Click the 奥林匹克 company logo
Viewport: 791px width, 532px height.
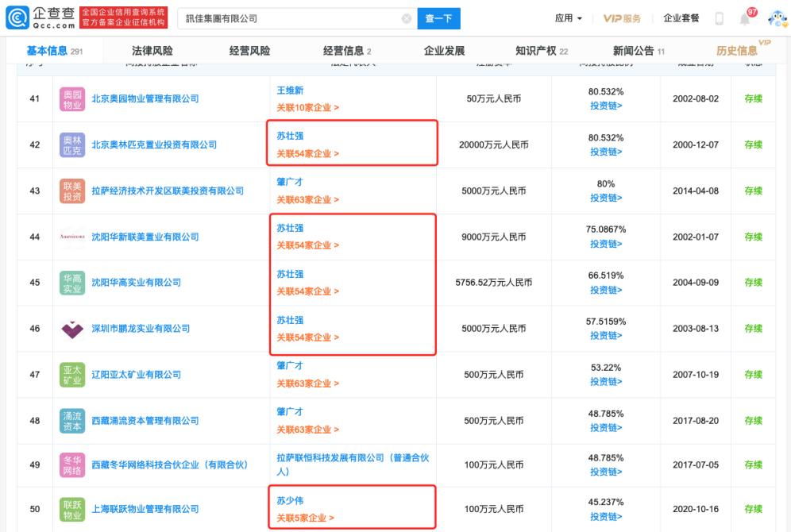coord(72,145)
